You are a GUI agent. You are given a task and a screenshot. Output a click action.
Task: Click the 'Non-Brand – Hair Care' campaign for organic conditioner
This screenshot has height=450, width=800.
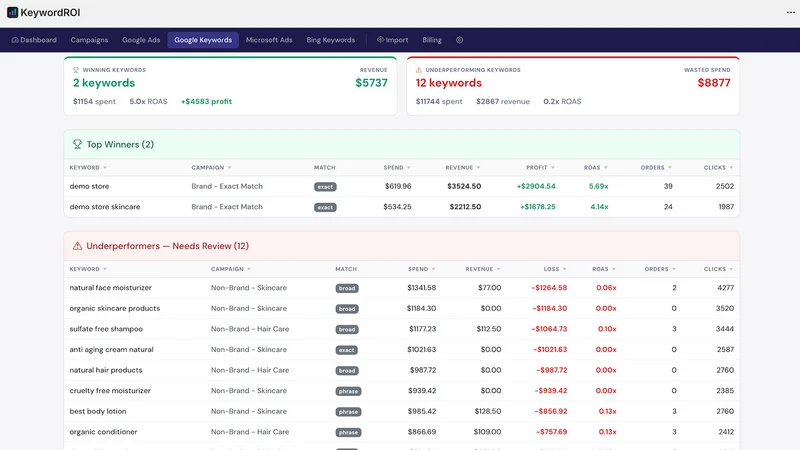click(250, 432)
